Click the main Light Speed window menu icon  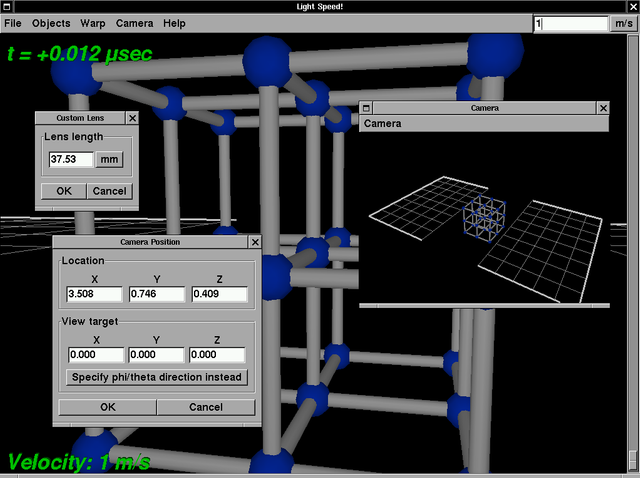tap(7, 7)
